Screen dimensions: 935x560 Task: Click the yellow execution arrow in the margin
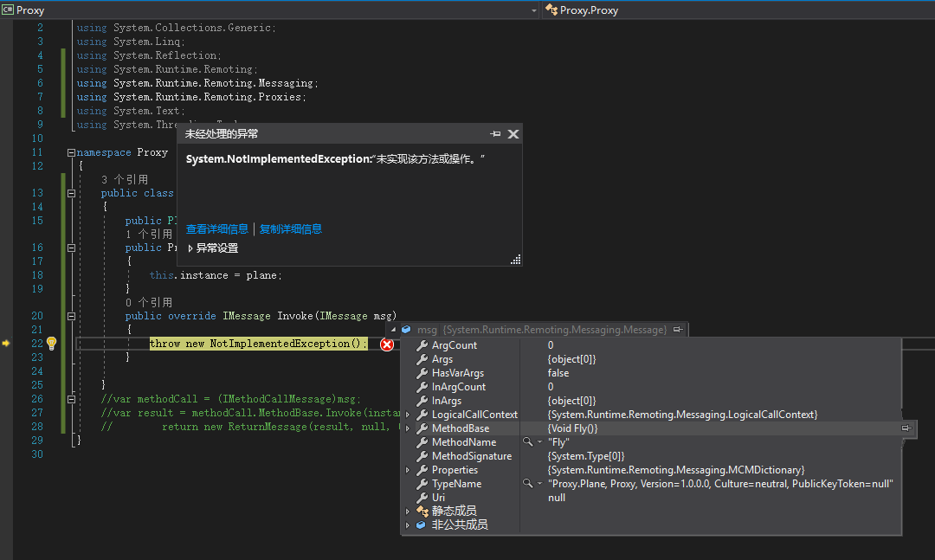tap(5, 344)
